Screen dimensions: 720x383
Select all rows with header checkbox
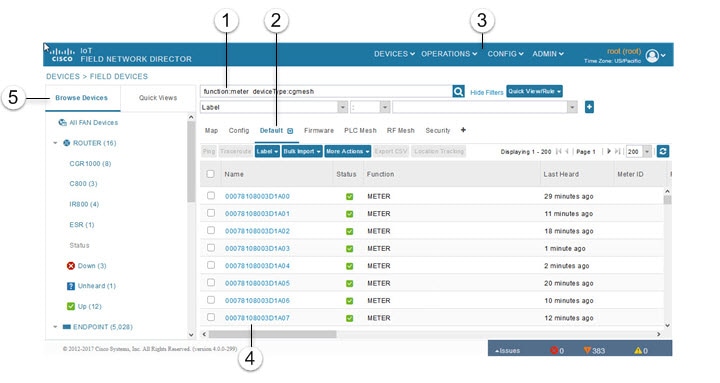pyautogui.click(x=210, y=174)
